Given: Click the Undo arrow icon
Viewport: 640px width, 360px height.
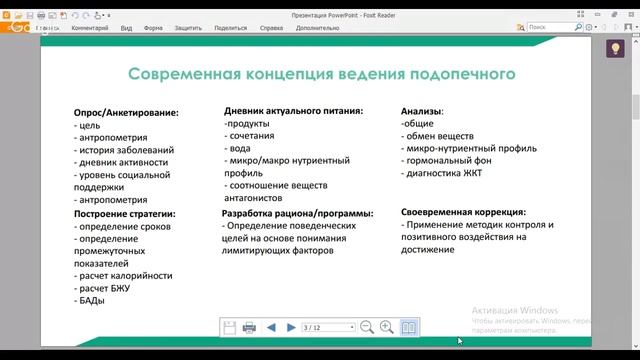Looking at the screenshot, I should tap(75, 16).
